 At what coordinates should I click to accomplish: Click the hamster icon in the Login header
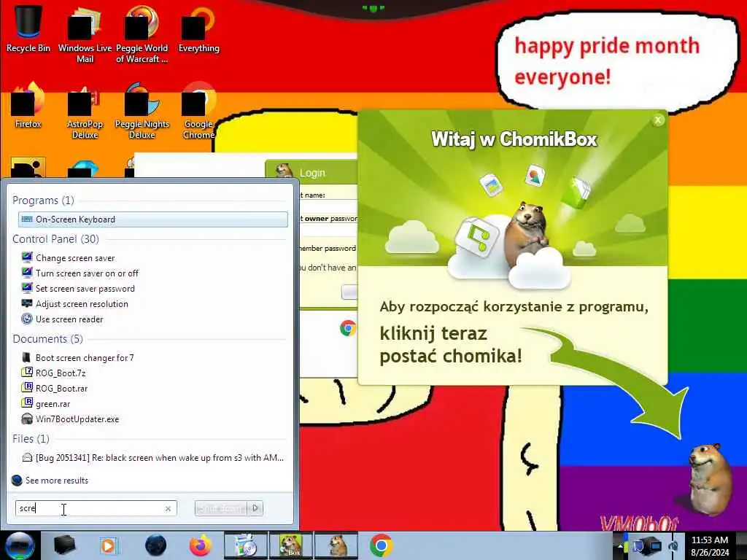[x=285, y=171]
